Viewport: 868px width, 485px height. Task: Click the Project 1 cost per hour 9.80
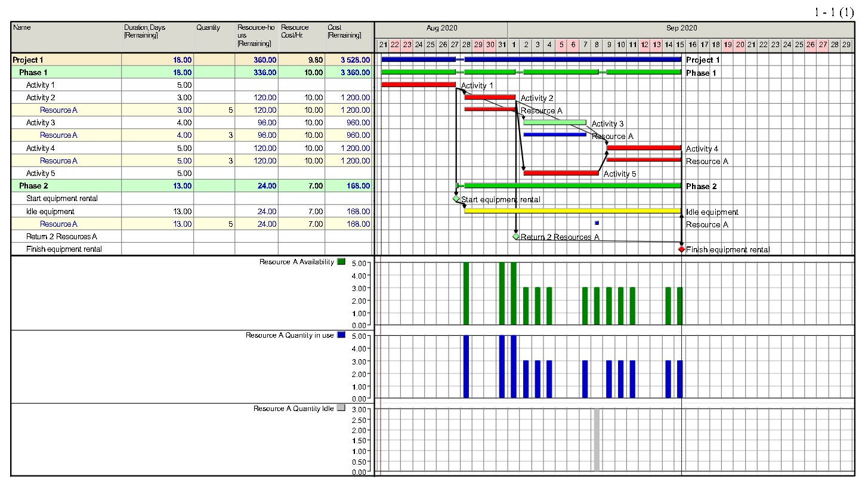[315, 60]
